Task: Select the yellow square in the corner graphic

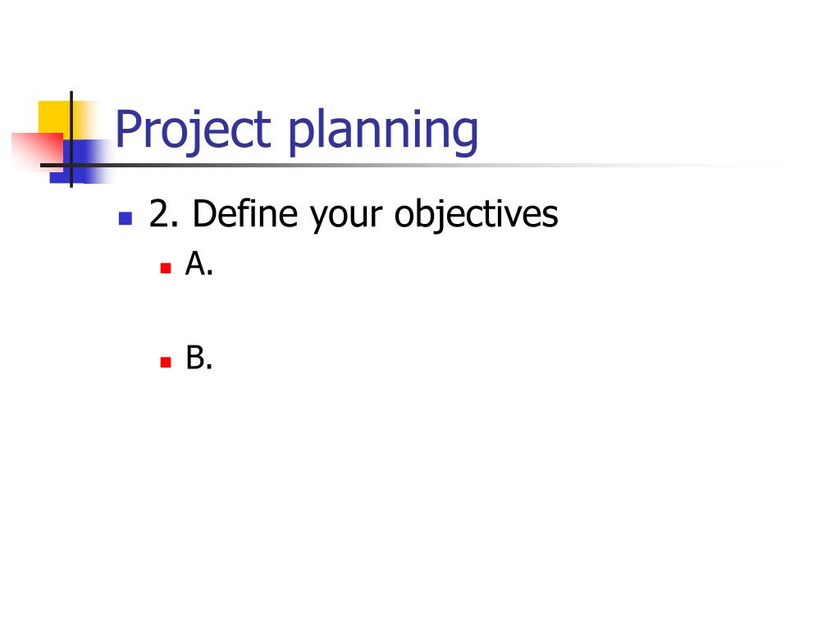Action: tap(55, 118)
